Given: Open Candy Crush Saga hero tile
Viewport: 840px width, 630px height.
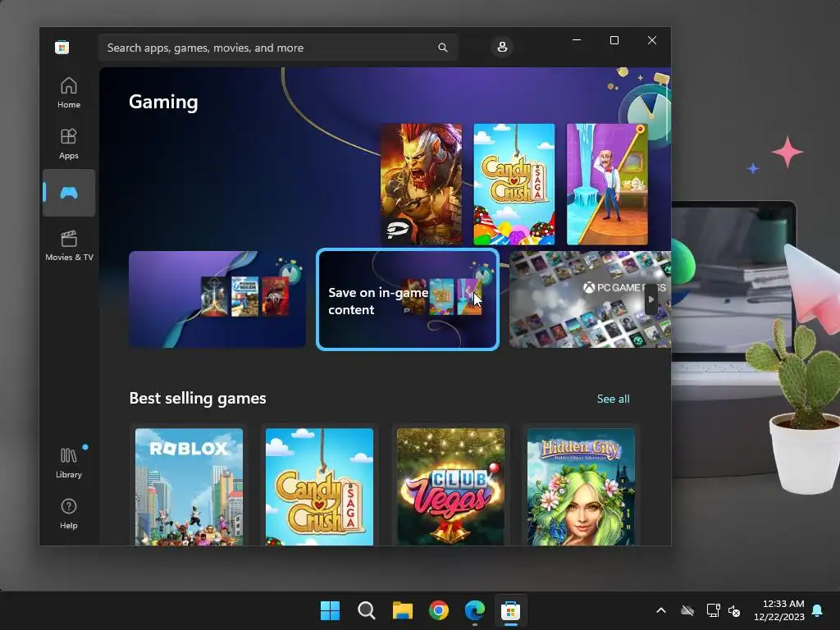Looking at the screenshot, I should click(x=514, y=185).
